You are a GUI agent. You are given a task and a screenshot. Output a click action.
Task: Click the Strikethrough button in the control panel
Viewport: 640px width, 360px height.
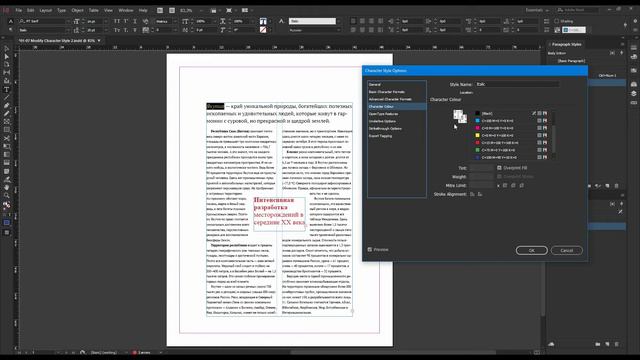(135, 30)
